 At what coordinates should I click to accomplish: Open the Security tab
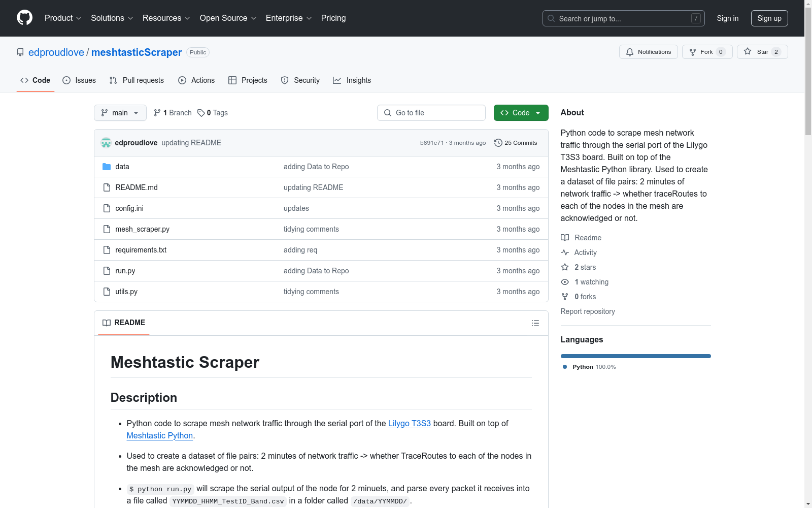click(x=300, y=80)
